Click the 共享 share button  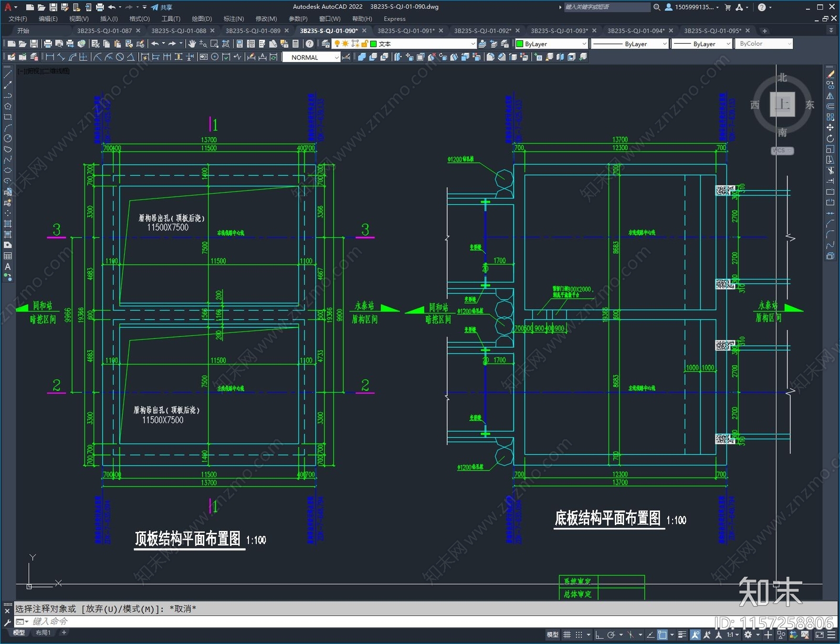tap(162, 7)
